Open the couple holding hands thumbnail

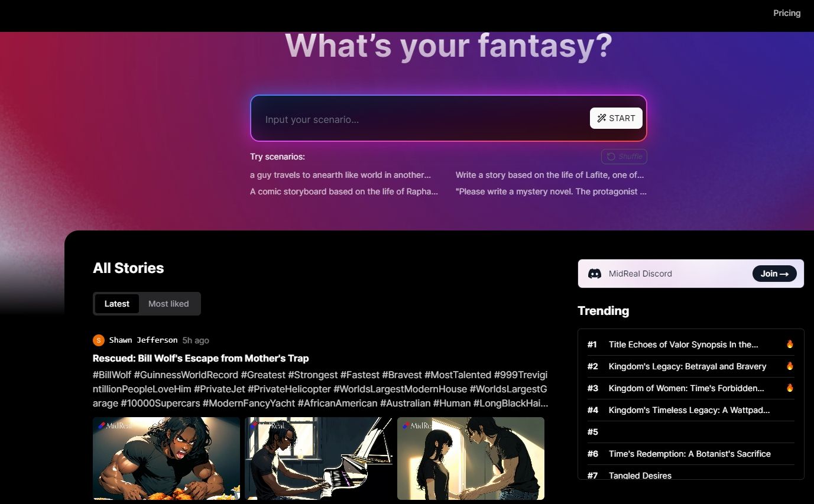tap(471, 459)
